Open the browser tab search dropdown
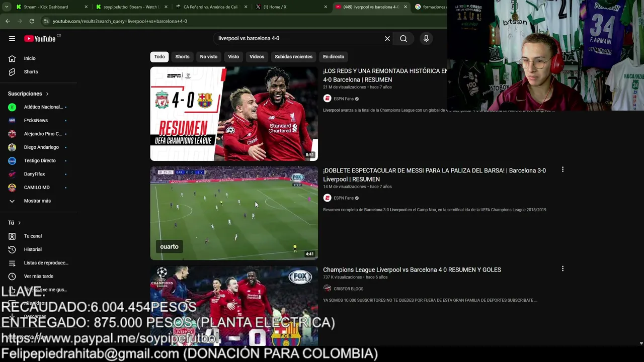Image resolution: width=644 pixels, height=362 pixels. click(7, 7)
